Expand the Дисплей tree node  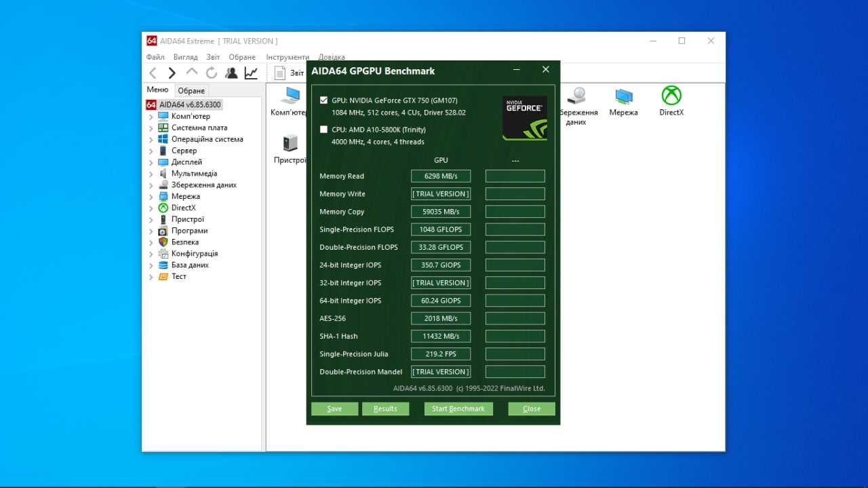pyautogui.click(x=151, y=163)
